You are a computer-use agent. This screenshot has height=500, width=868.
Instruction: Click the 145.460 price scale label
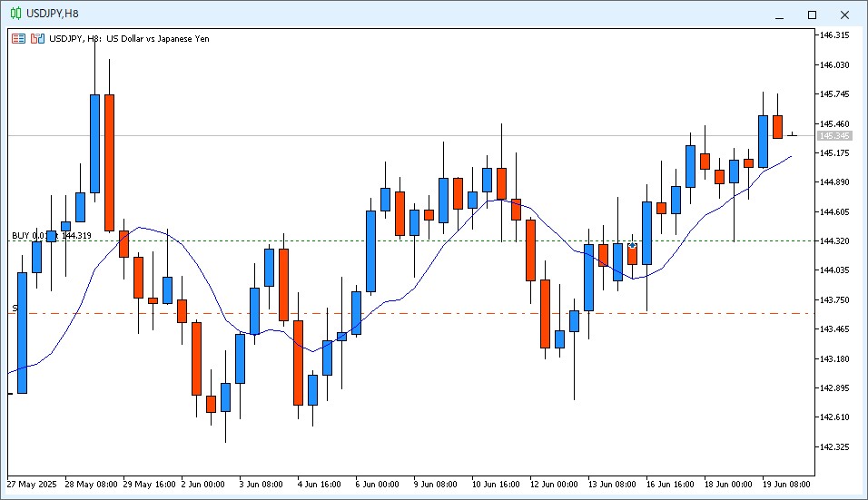coord(834,124)
